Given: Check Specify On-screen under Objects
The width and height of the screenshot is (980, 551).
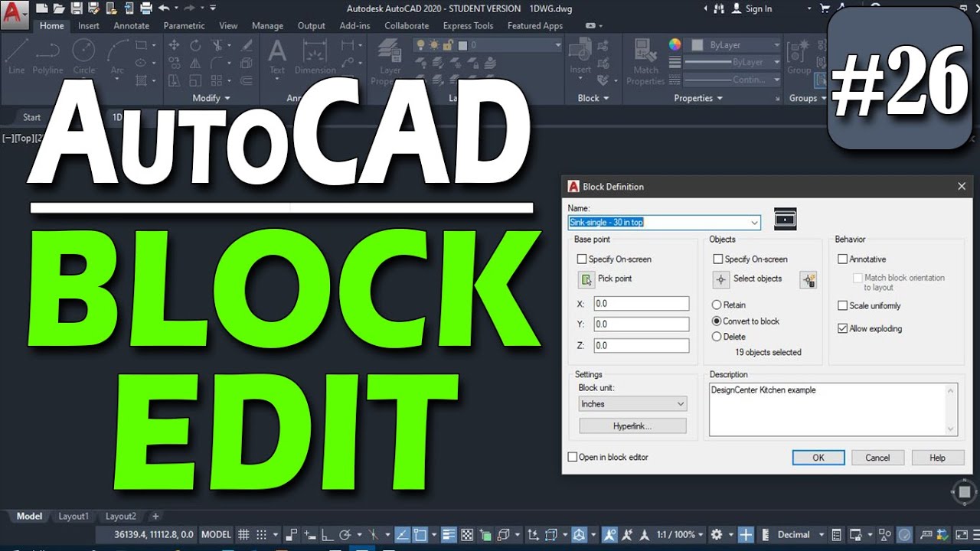Looking at the screenshot, I should pos(718,259).
